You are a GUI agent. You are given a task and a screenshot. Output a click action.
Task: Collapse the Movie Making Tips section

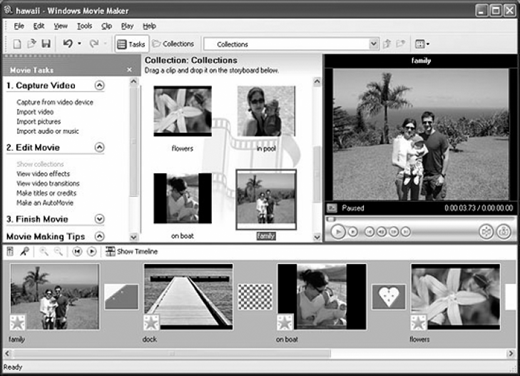pyautogui.click(x=99, y=236)
